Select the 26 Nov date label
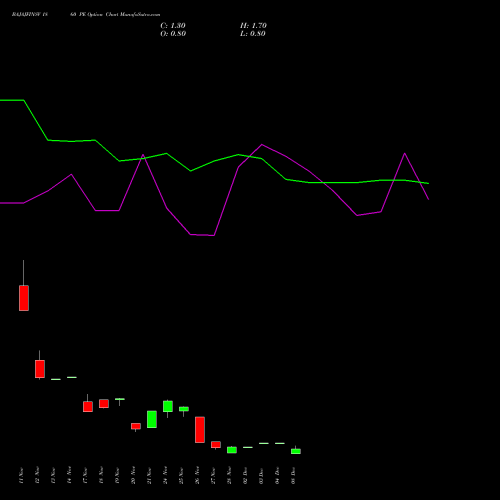The width and height of the screenshot is (500, 500). (197, 475)
